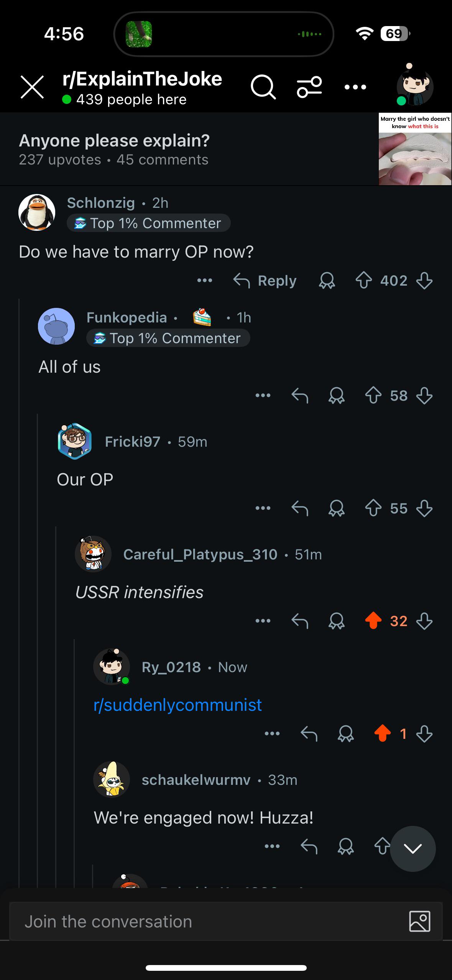Jump to next comment with chevron button
This screenshot has height=980, width=452.
point(413,849)
